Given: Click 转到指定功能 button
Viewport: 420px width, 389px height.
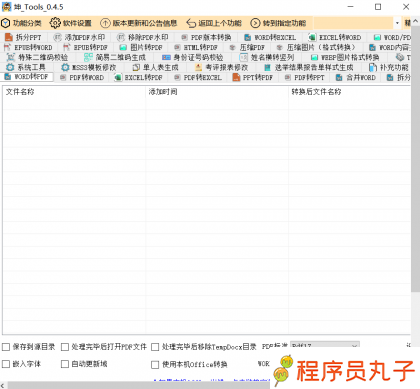Looking at the screenshot, I should [278, 23].
